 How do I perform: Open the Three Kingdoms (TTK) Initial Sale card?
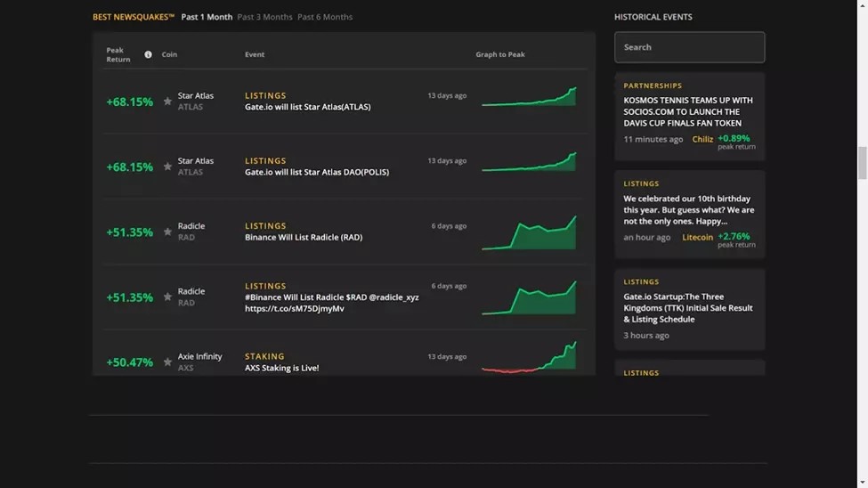click(689, 310)
